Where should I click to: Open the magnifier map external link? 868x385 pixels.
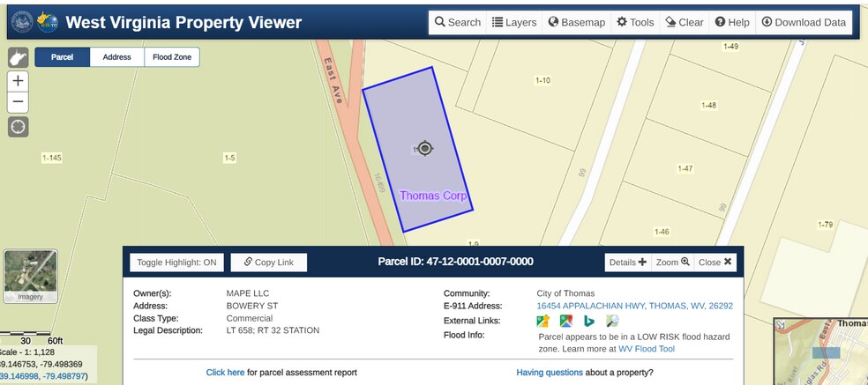click(x=612, y=321)
